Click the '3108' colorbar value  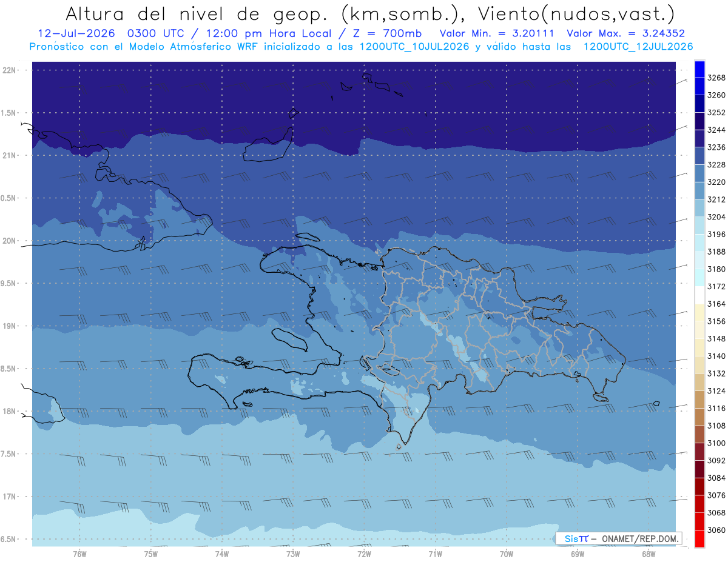[716, 426]
